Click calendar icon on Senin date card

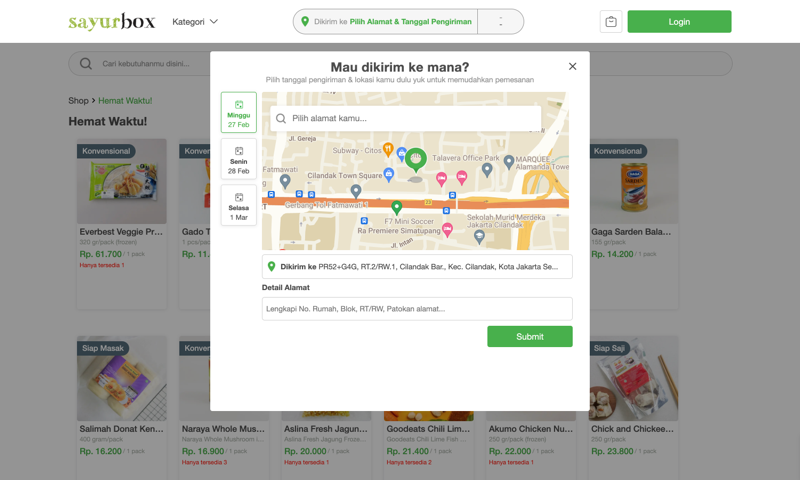click(239, 151)
